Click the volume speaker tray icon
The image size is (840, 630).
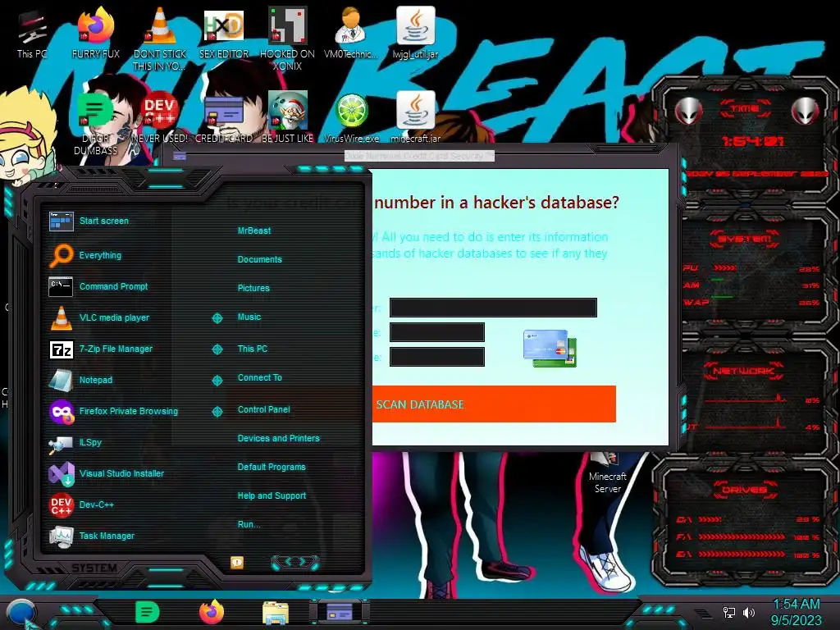[x=749, y=612]
